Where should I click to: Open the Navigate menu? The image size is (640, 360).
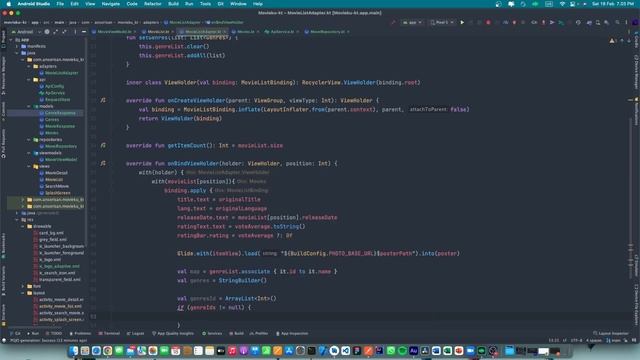[111, 4]
